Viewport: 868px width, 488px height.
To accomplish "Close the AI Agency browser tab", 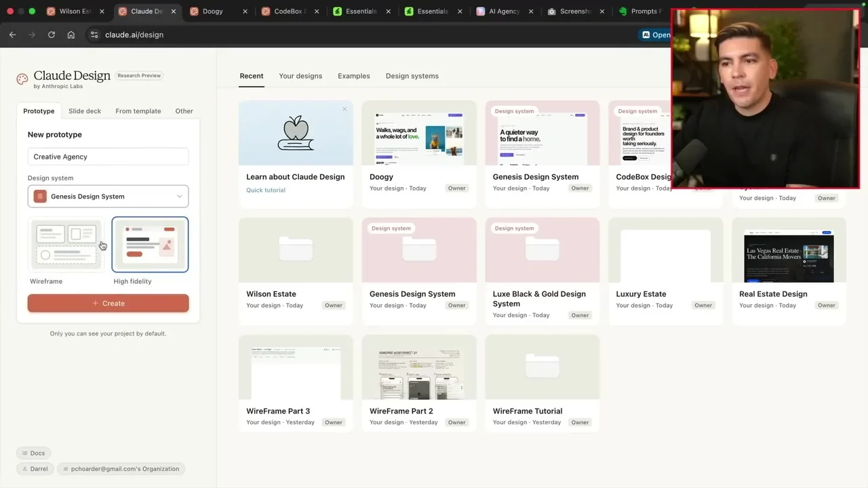I will coord(531,12).
